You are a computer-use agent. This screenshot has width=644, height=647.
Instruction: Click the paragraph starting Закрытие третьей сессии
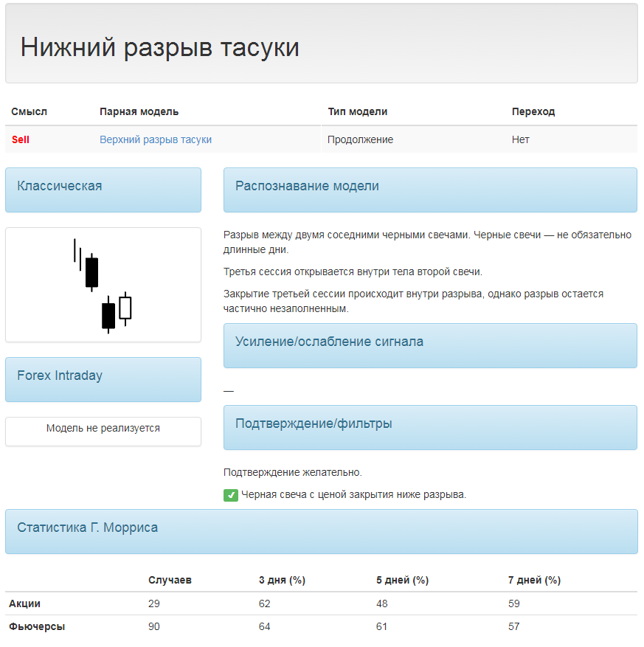pyautogui.click(x=413, y=301)
